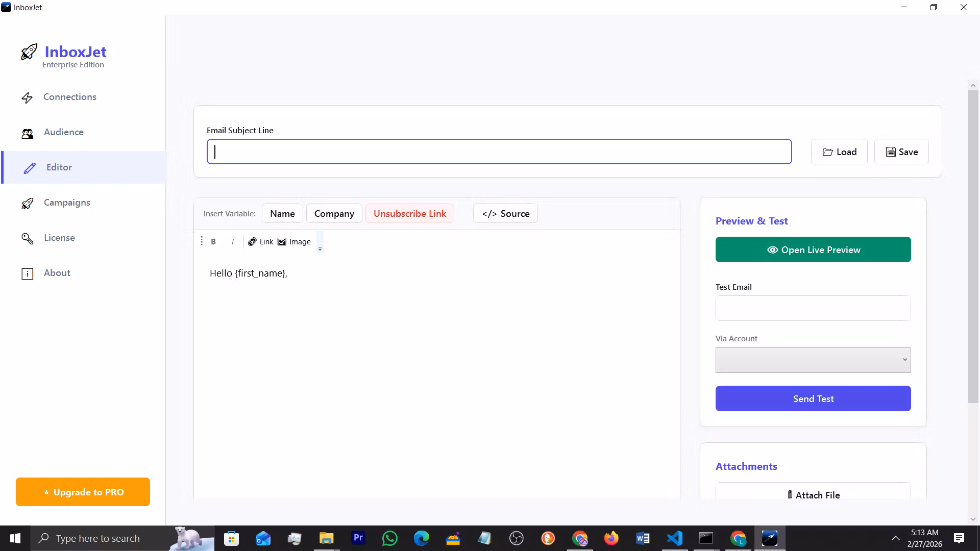Click the scrollbar up arrow
980x551 pixels.
[x=973, y=86]
